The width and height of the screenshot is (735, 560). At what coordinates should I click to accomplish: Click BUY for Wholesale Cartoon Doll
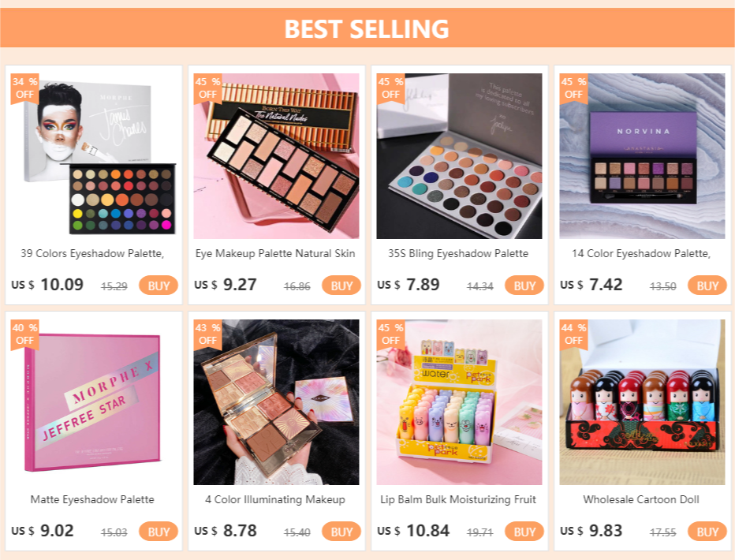(707, 532)
